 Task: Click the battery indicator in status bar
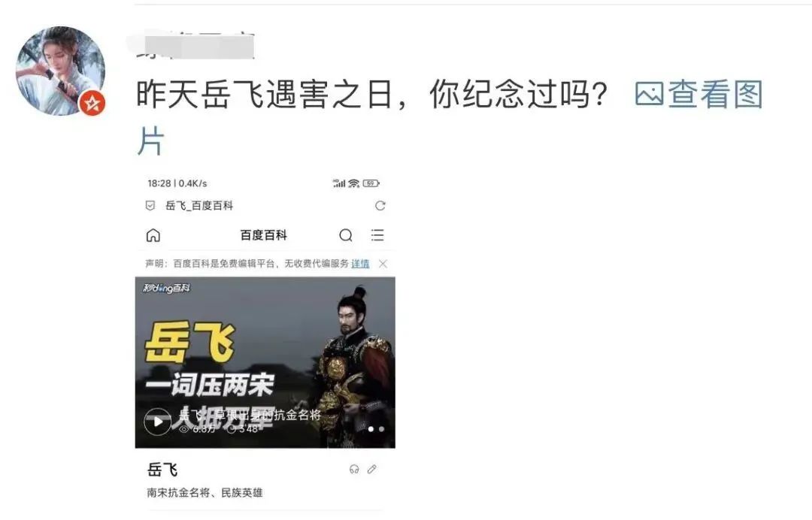[371, 183]
